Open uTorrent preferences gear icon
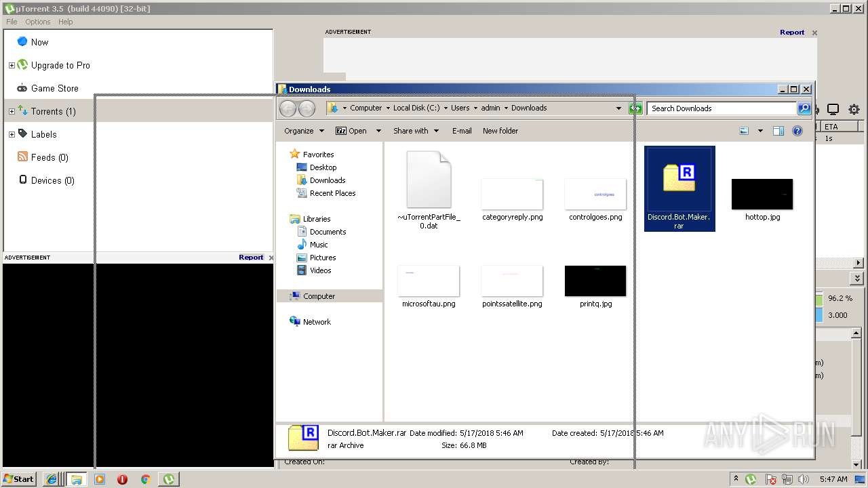This screenshot has height=488, width=868. pyautogui.click(x=854, y=109)
